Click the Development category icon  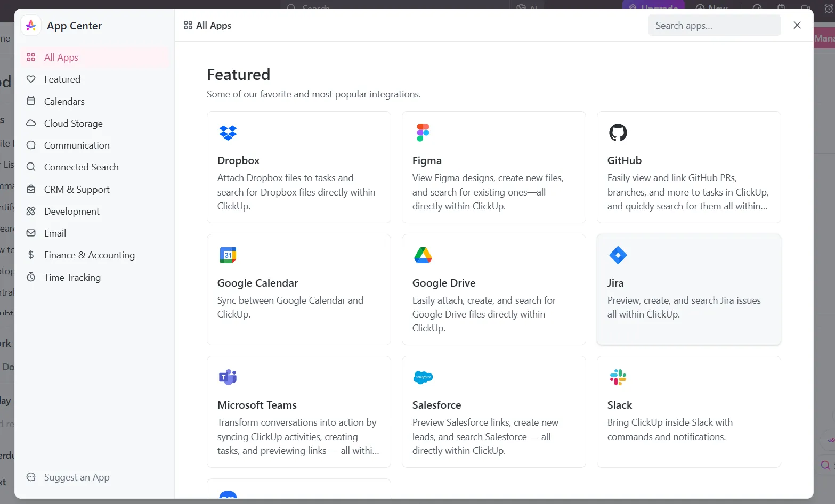(x=31, y=211)
